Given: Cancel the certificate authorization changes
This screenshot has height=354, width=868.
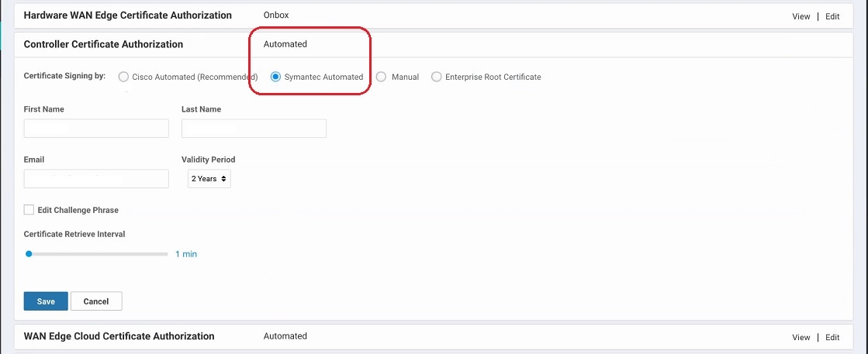Looking at the screenshot, I should [96, 301].
